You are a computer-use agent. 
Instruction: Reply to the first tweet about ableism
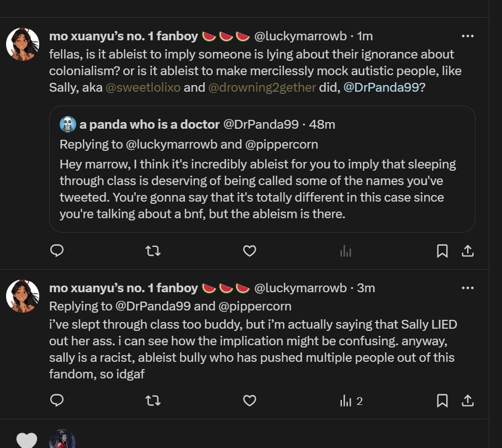coord(57,251)
